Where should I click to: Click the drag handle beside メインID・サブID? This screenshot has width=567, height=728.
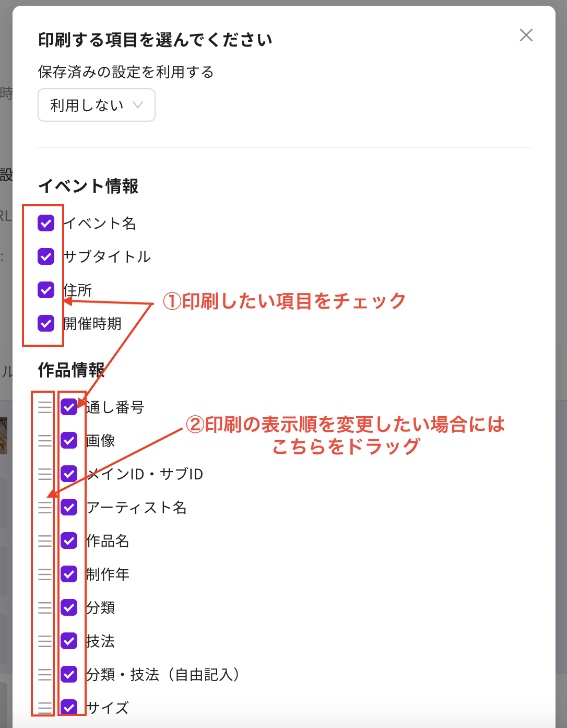(x=44, y=474)
